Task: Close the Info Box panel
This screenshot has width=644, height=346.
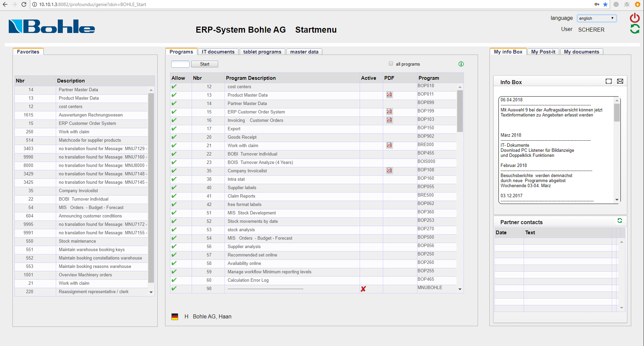Action: tap(620, 81)
